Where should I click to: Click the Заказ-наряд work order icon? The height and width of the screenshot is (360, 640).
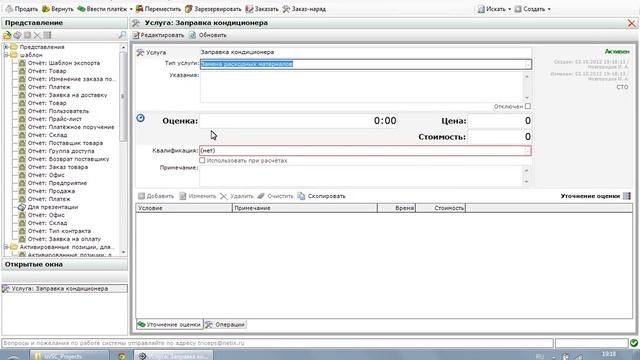tap(286, 9)
